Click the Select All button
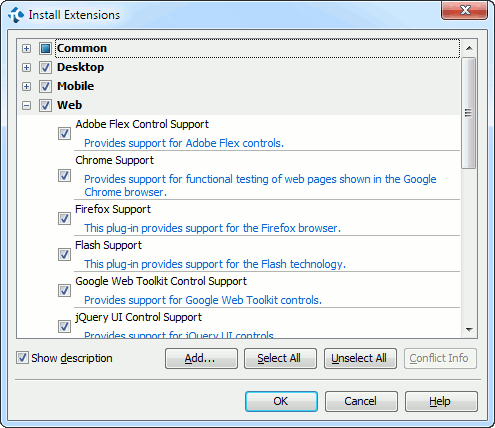Viewport: 495px width, 428px height. pyautogui.click(x=280, y=358)
